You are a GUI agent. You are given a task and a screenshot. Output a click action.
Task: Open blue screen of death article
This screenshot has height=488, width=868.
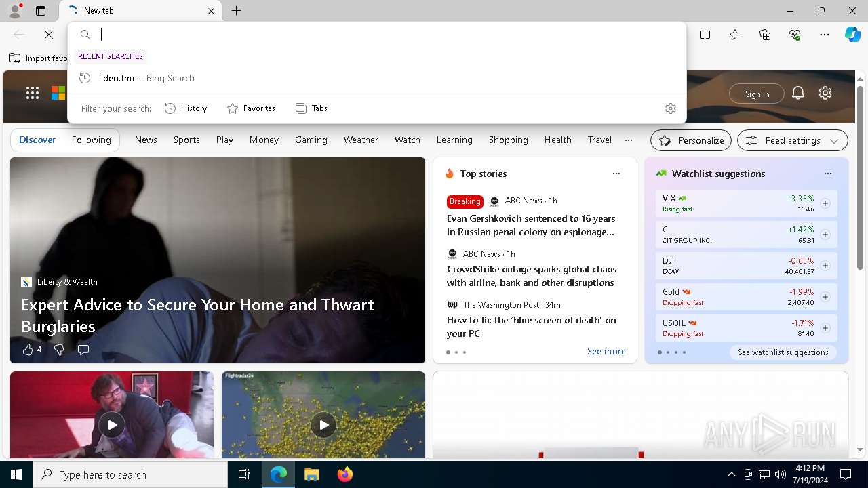[x=532, y=327]
